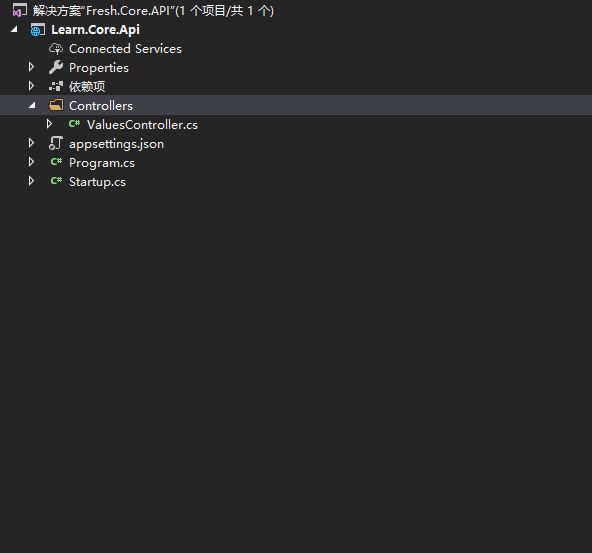Expand the Startup.cs node arrow

pos(31,181)
